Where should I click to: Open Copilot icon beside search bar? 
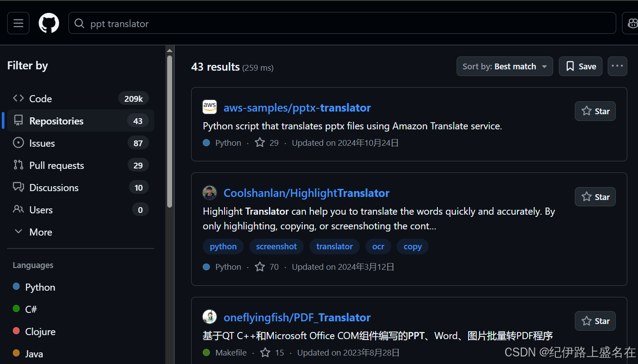631,23
